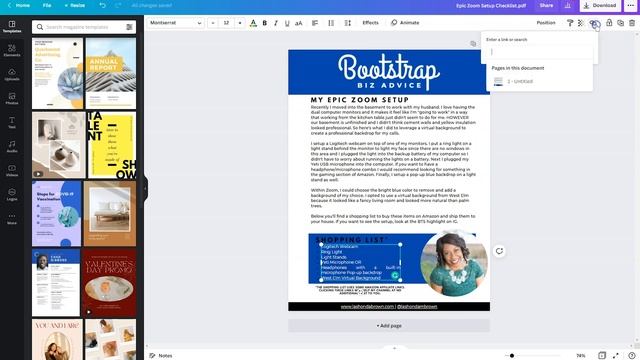
Task: Decrease font size with minus button
Action: [x=213, y=23]
